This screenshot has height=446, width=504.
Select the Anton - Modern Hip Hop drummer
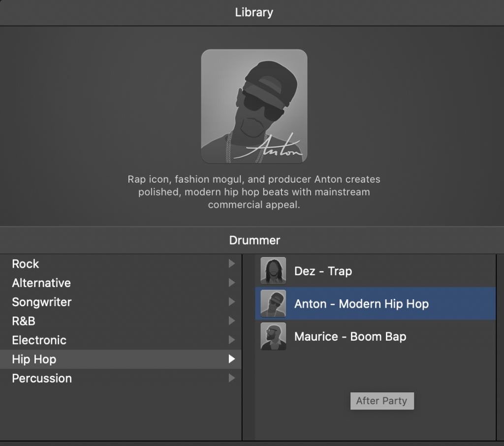[345, 304]
